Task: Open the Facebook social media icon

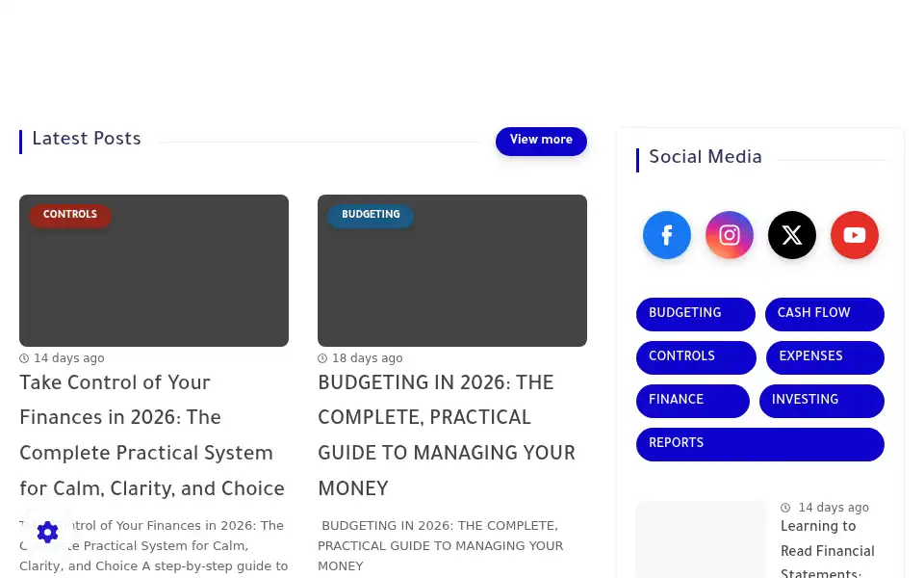Action: coord(666,235)
